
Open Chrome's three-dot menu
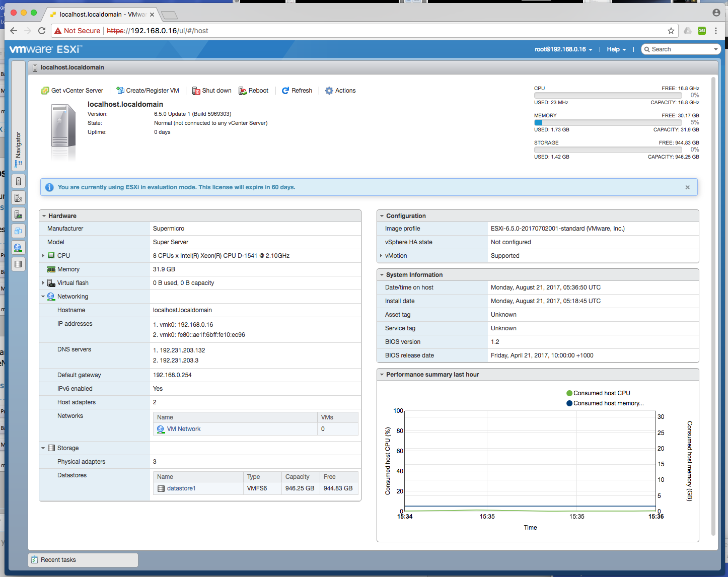pos(716,31)
